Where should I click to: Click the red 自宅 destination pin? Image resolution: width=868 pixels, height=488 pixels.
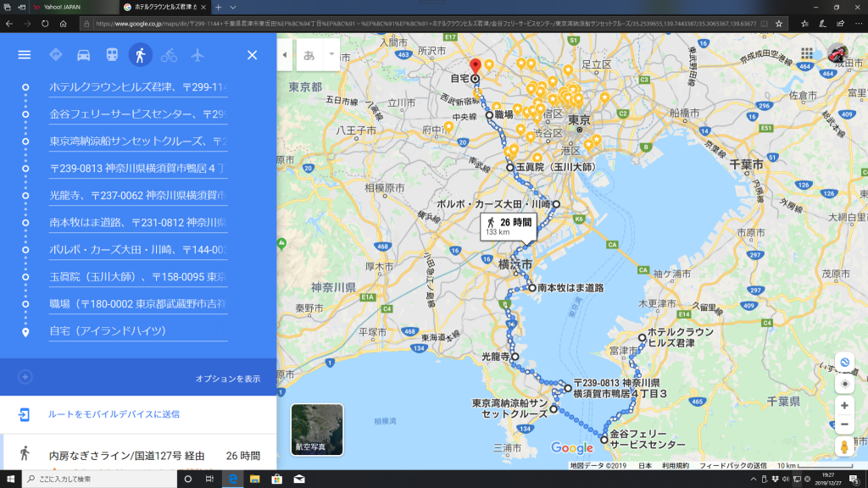point(475,66)
